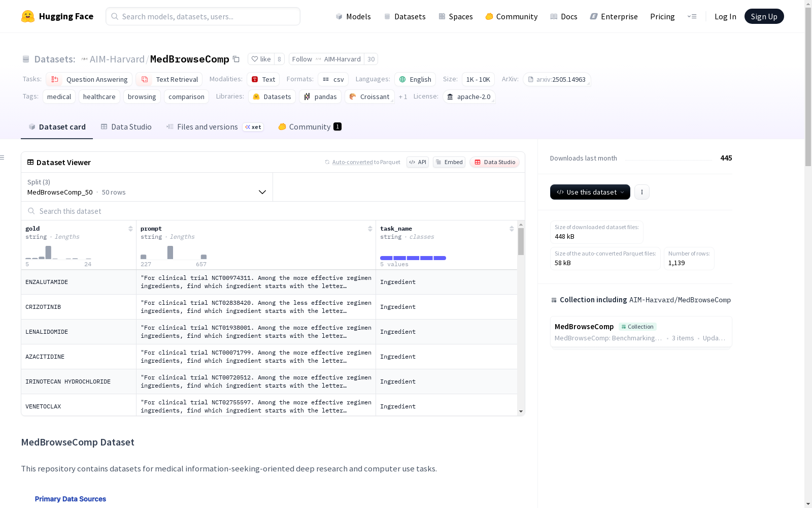Expand the Split MedBrowseComp_50 dropdown
This screenshot has width=812, height=508.
[147, 187]
